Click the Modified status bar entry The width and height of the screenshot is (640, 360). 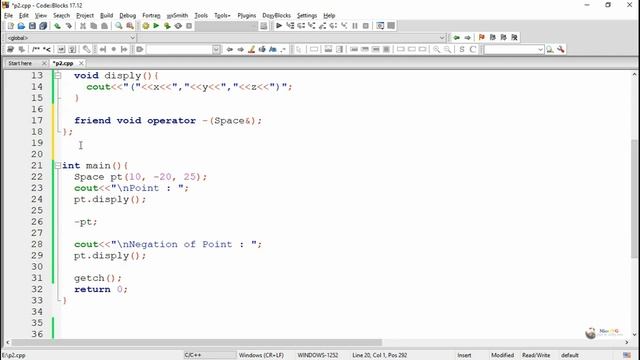502,355
